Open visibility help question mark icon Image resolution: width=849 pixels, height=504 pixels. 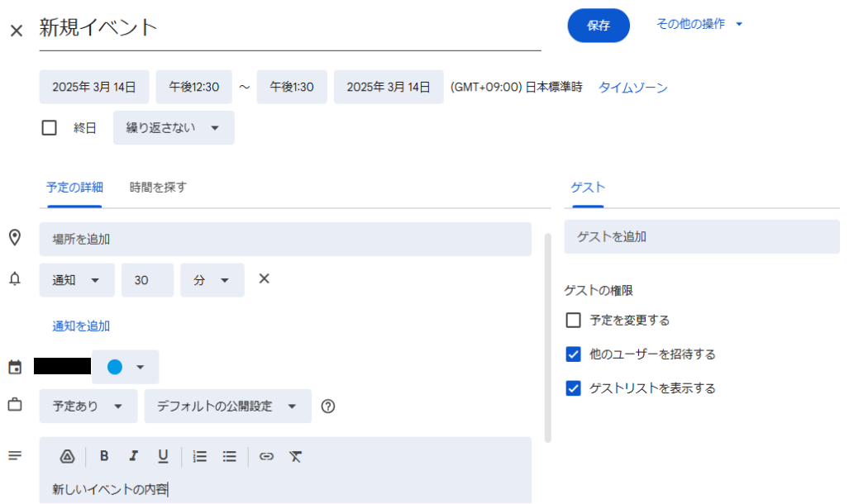point(328,407)
